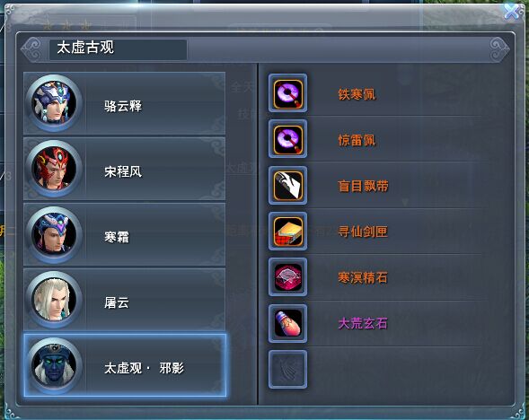Click the 铁寒佩 purple ring icon
Viewport: 529px width, 420px height.
coord(287,93)
